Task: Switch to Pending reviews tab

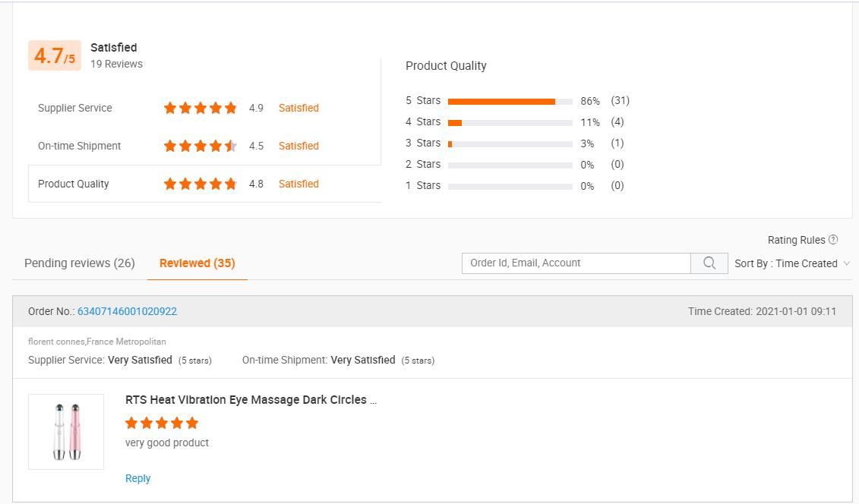Action: click(80, 263)
